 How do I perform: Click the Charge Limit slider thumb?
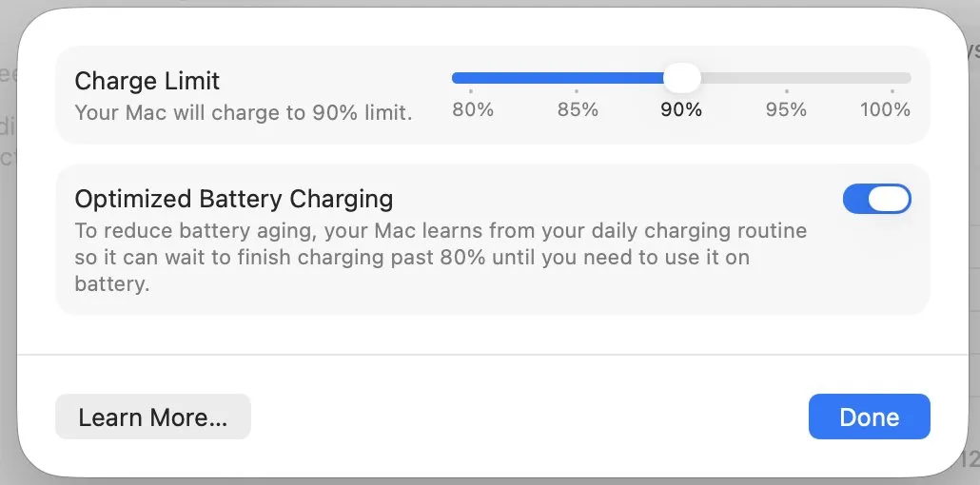pos(681,78)
